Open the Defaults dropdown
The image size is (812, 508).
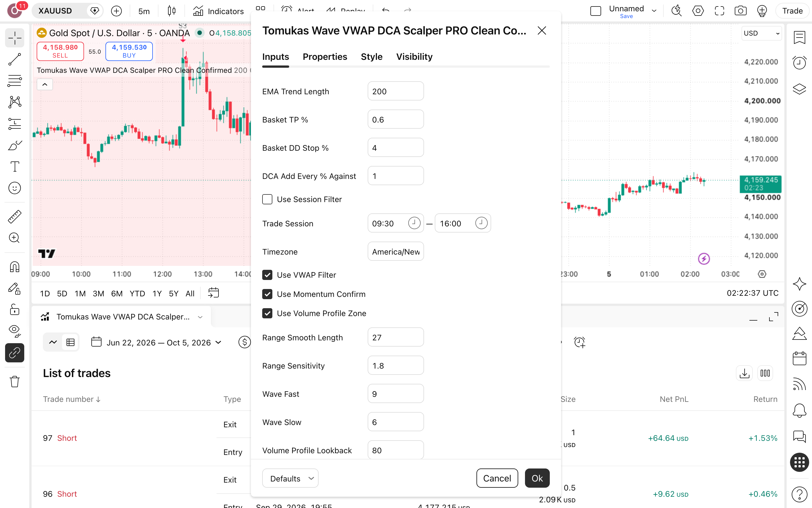(290, 478)
